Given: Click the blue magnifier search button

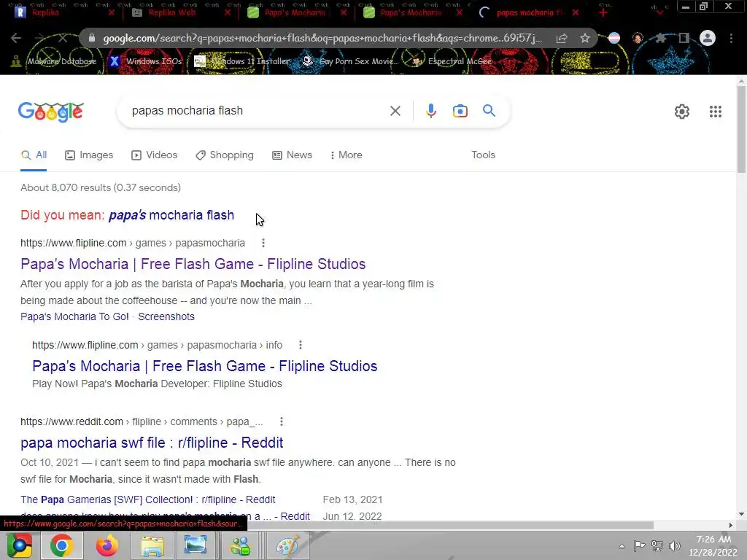Looking at the screenshot, I should pyautogui.click(x=489, y=111).
